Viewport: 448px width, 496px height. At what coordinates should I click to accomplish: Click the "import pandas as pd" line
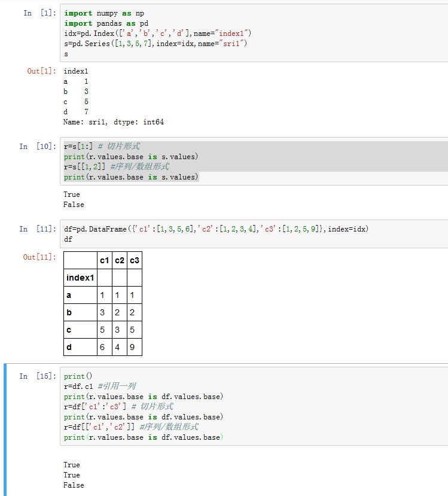[106, 23]
